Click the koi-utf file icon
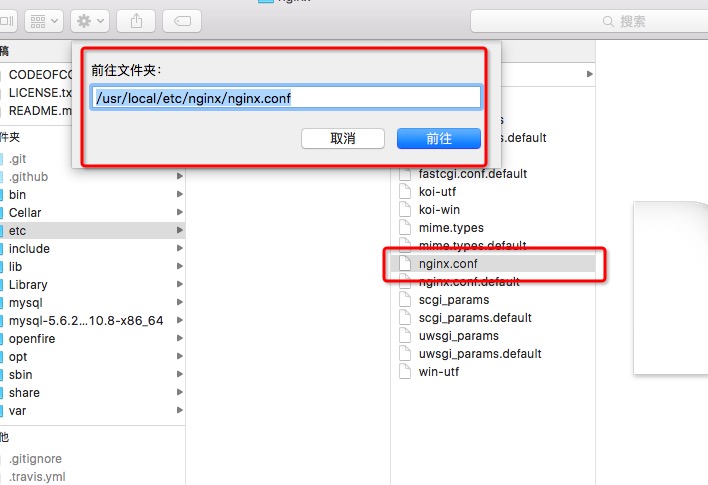Image resolution: width=708 pixels, height=485 pixels. (x=405, y=191)
